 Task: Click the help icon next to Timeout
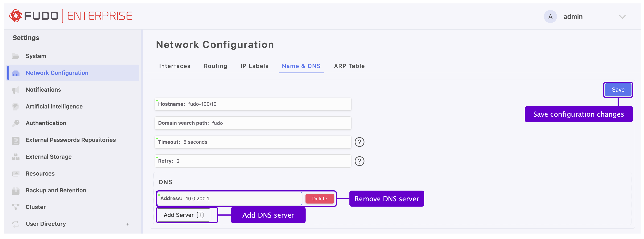click(359, 142)
